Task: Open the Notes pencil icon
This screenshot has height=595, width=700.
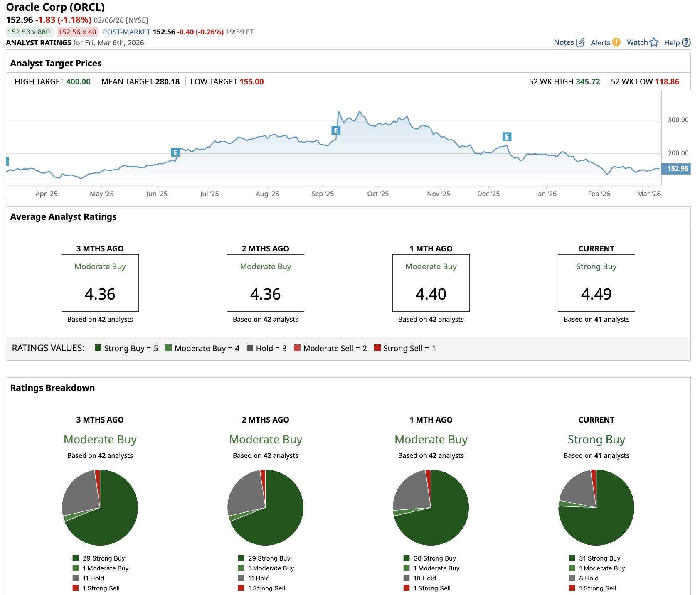Action: click(x=580, y=42)
